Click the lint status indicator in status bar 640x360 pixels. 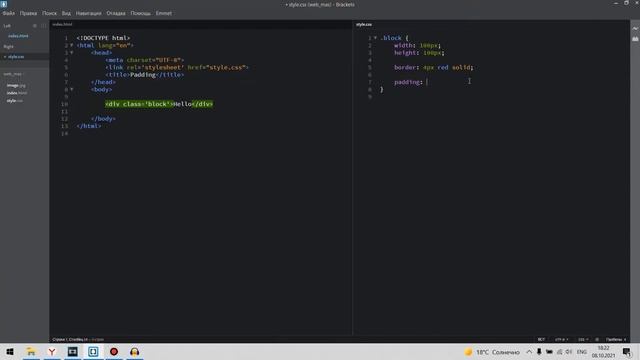coord(597,339)
